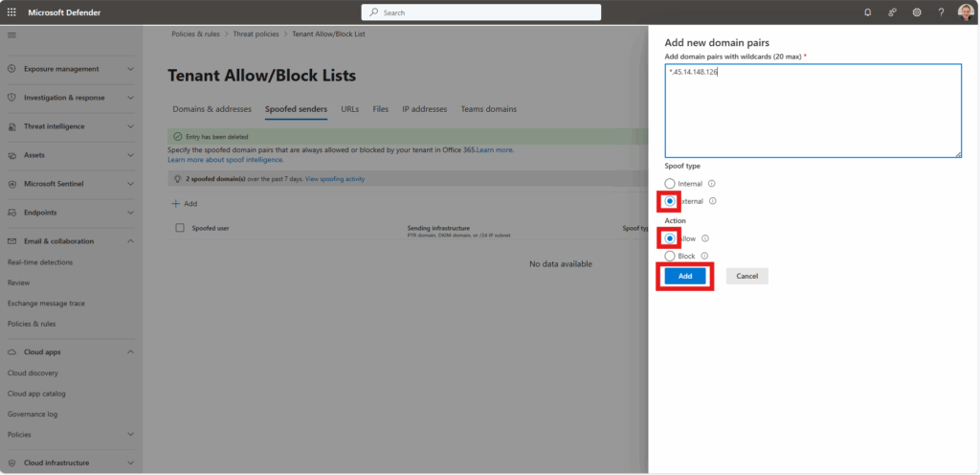Image resolution: width=980 pixels, height=475 pixels.
Task: Click the Microsoft Sentinel sidebar icon
Action: coord(11,184)
